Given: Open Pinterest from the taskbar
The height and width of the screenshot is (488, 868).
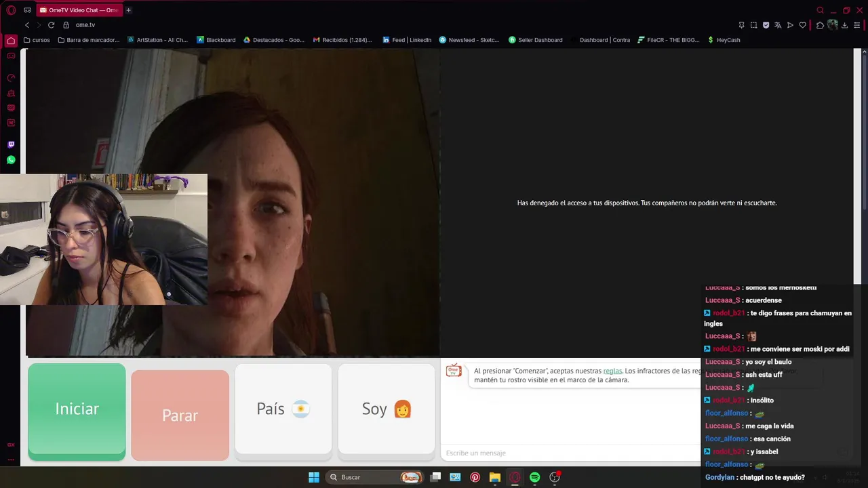Looking at the screenshot, I should (475, 477).
